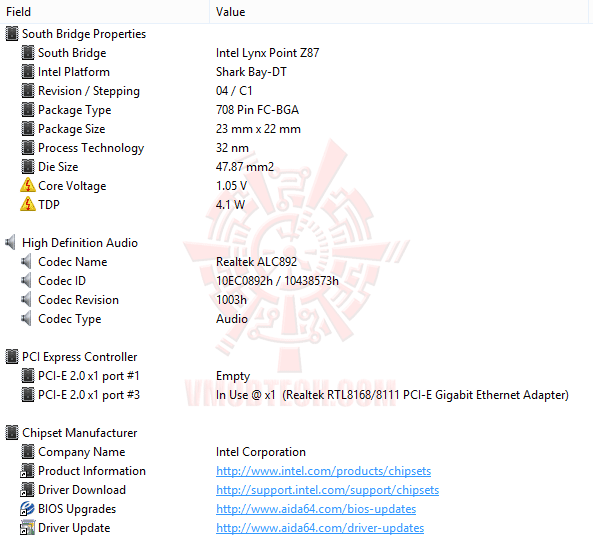This screenshot has width=593, height=544.
Task: Select the Revision / Stepping field label
Action: click(x=89, y=91)
